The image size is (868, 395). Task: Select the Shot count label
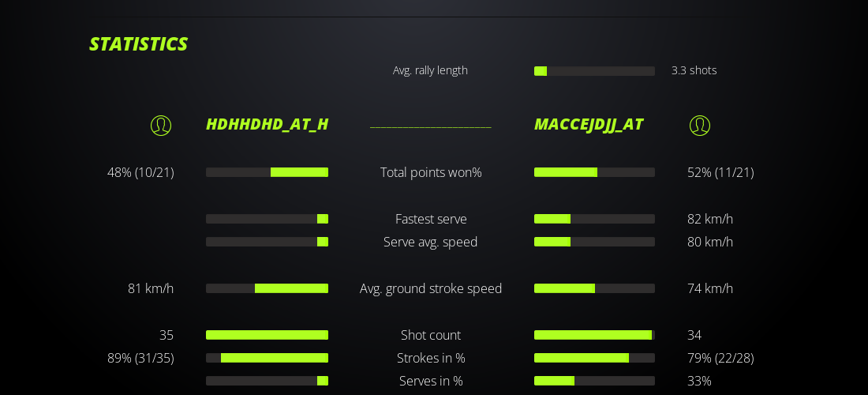click(x=431, y=335)
